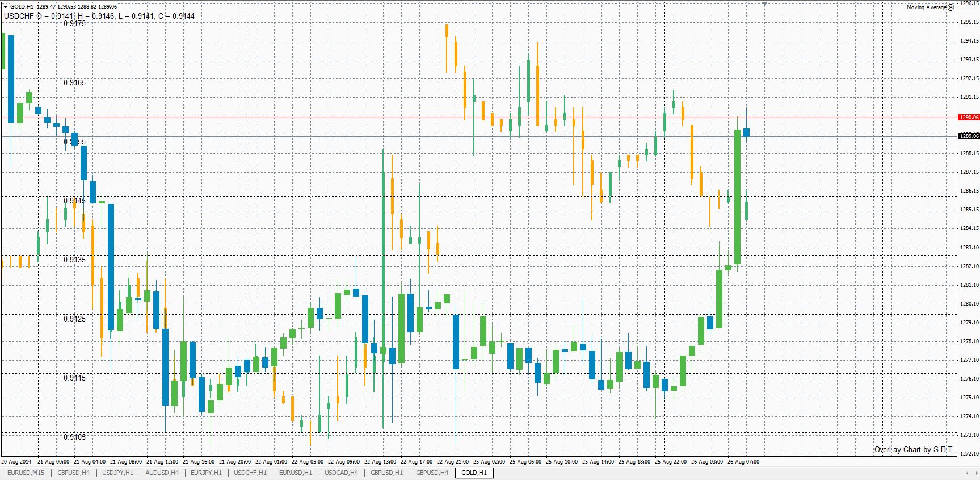
Task: Click the USDCHF O H L C overlay text
Action: click(99, 16)
